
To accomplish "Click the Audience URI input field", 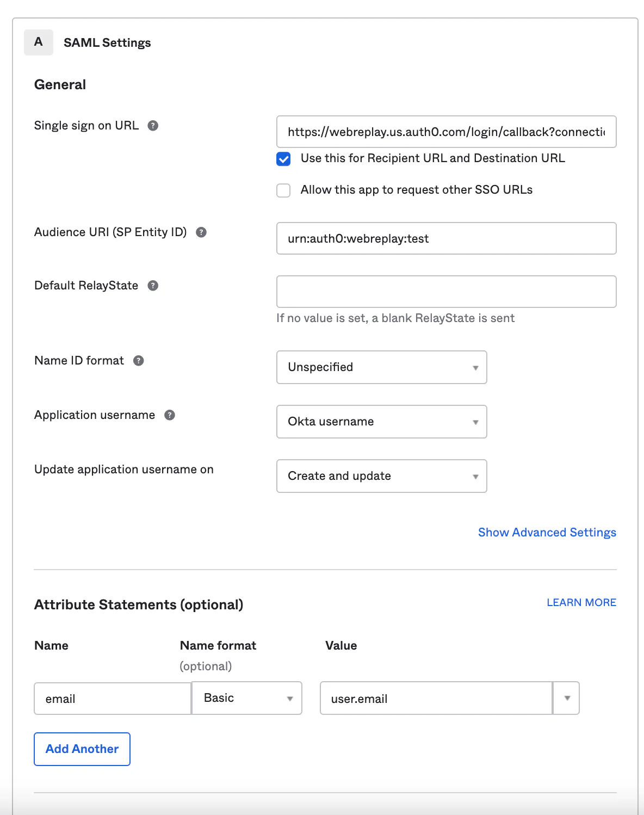I will [x=446, y=238].
